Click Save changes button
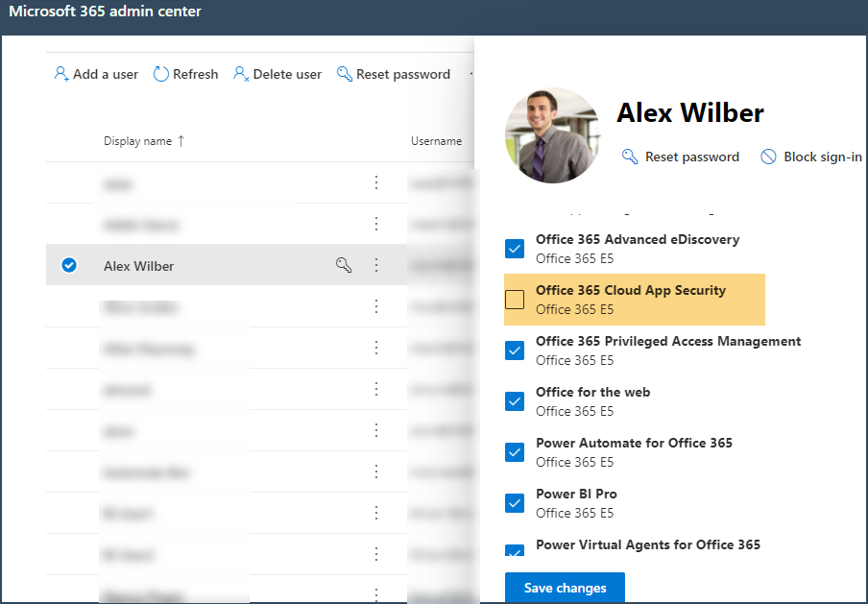868x604 pixels. tap(565, 588)
